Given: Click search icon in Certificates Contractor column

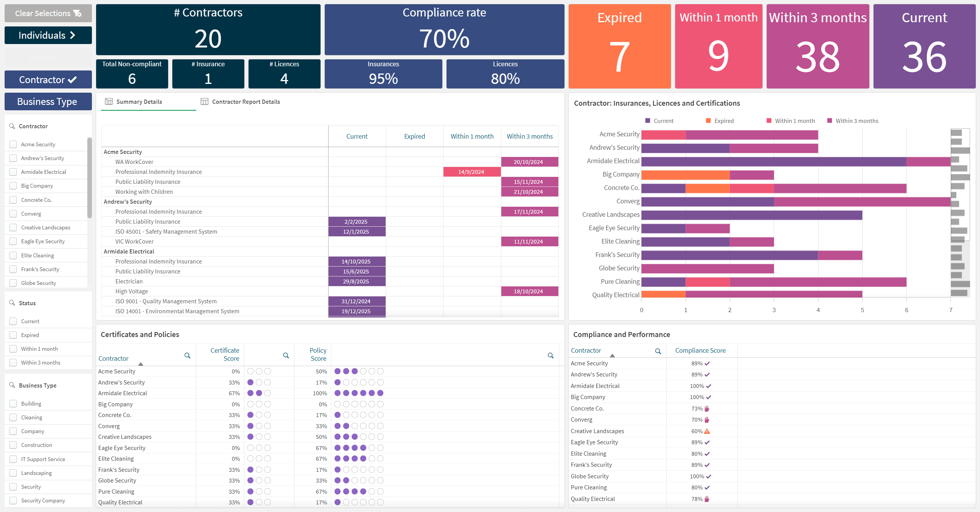Looking at the screenshot, I should coord(187,355).
